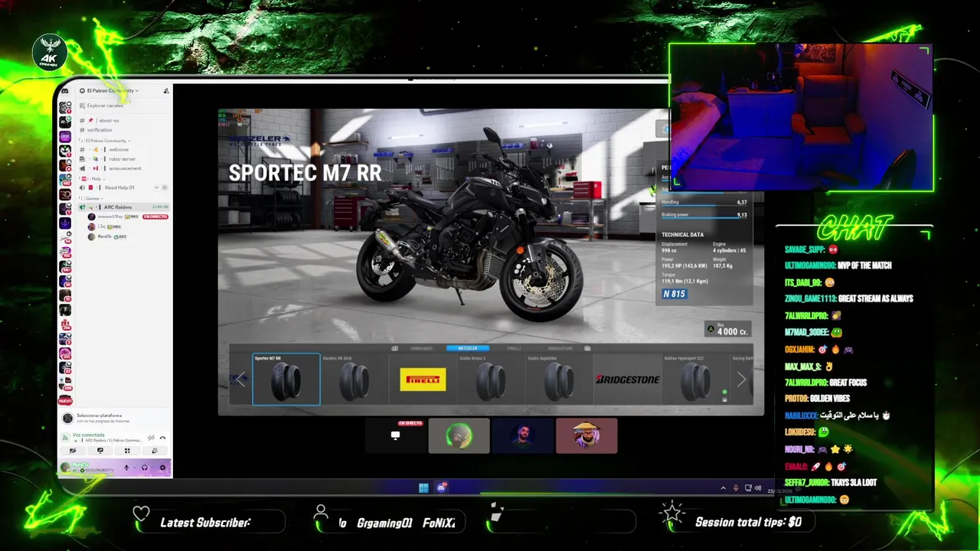
Task: Open Discord user settings gear
Action: pyautogui.click(x=162, y=468)
